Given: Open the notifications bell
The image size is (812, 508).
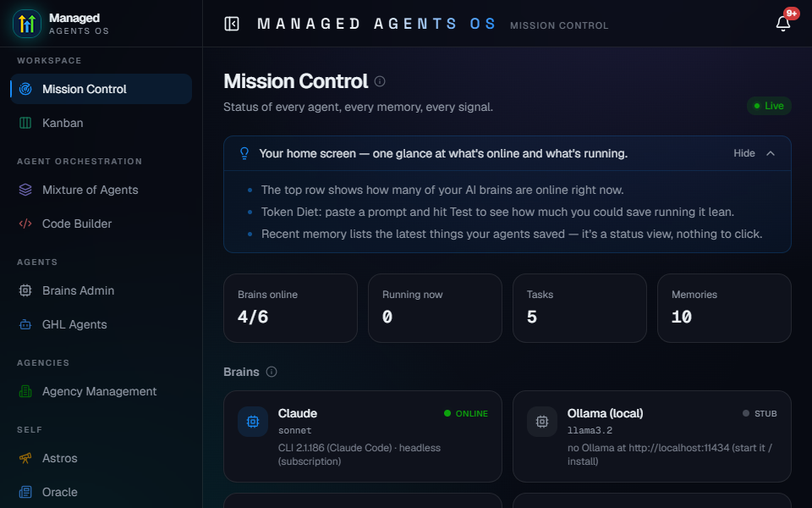Looking at the screenshot, I should [x=783, y=24].
